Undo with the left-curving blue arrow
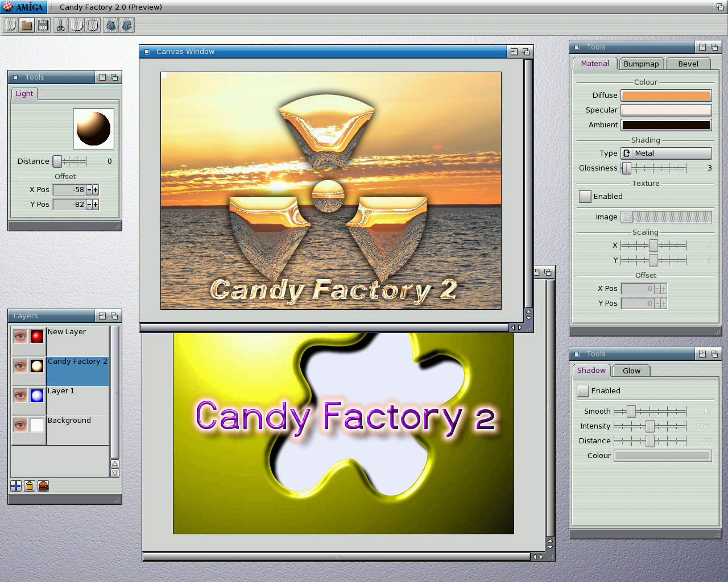 tap(111, 25)
